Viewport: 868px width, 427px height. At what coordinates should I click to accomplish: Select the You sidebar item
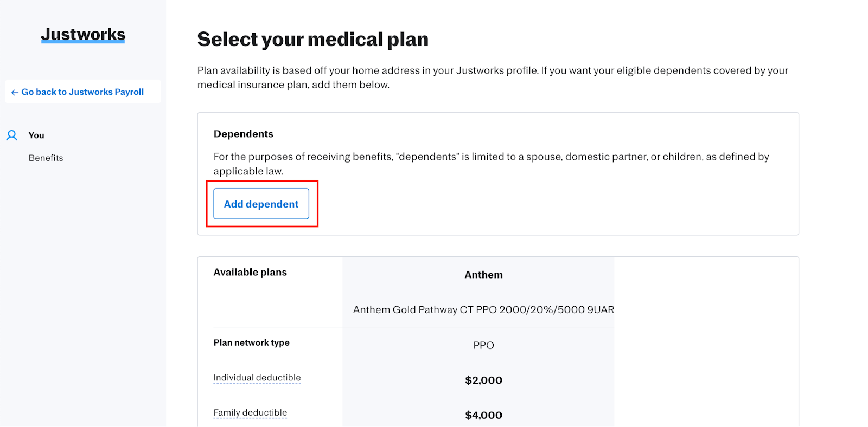click(x=36, y=135)
